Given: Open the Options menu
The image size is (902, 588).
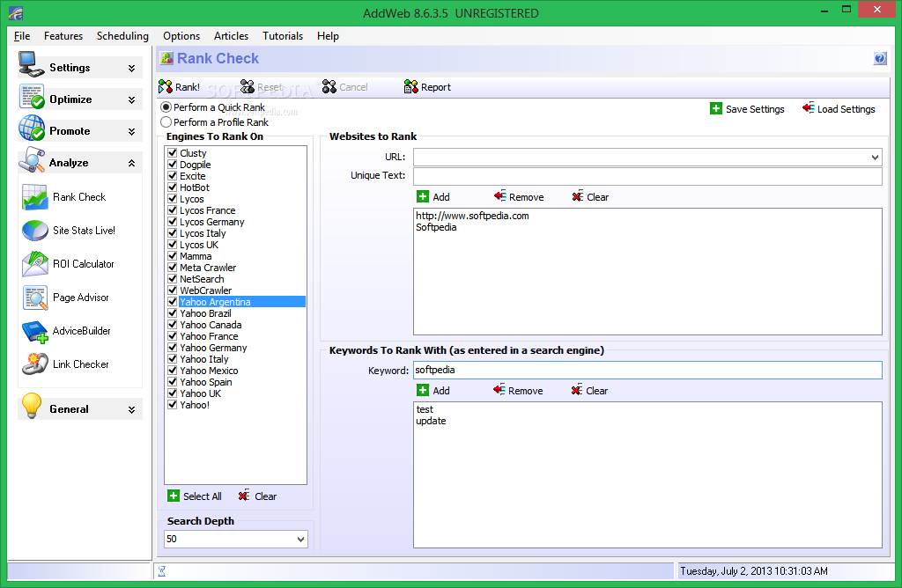Looking at the screenshot, I should coord(181,35).
